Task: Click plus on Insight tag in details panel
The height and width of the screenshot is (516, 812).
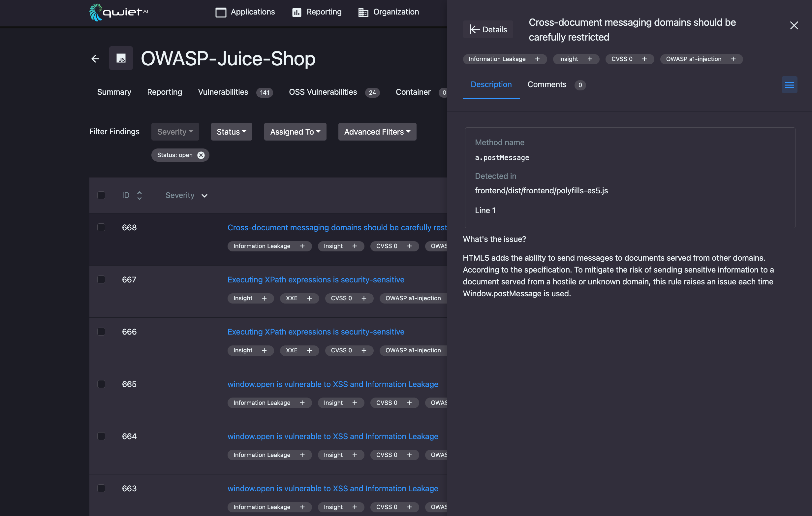Action: (589, 59)
